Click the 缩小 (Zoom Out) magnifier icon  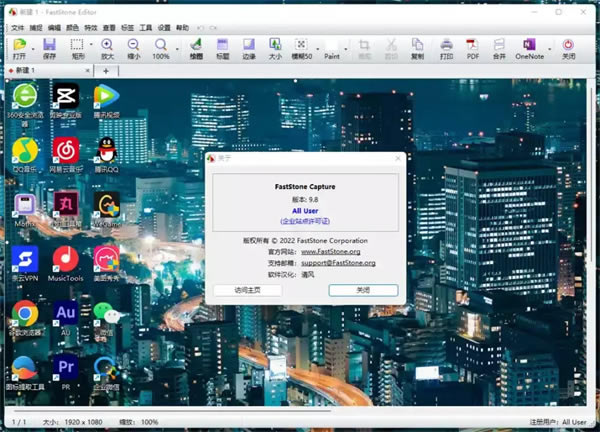pyautogui.click(x=133, y=49)
